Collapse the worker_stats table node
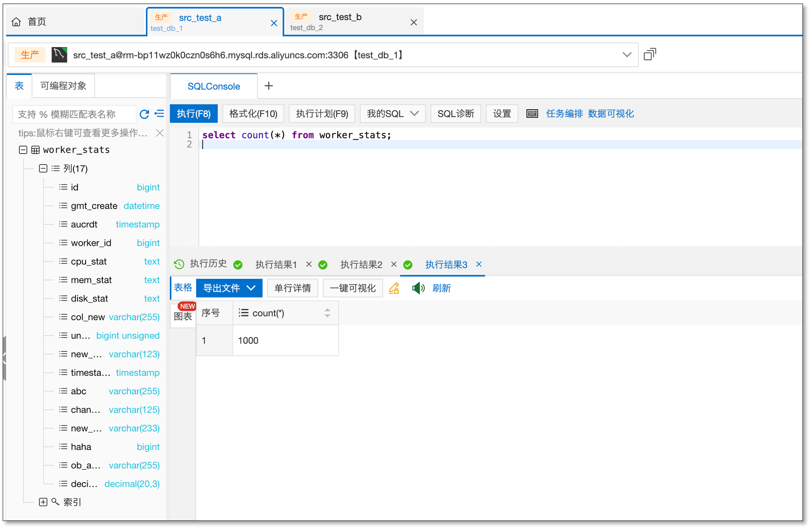The image size is (812, 530). point(23,150)
